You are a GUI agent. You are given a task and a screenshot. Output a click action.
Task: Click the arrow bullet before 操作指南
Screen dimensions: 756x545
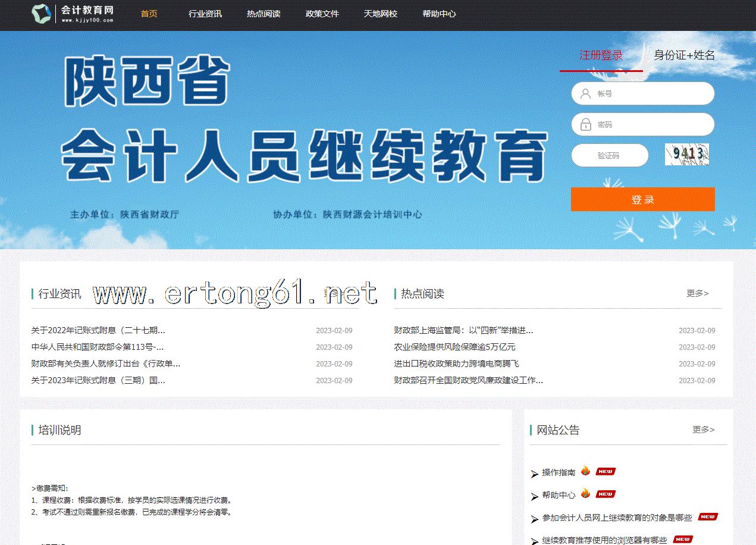point(534,474)
